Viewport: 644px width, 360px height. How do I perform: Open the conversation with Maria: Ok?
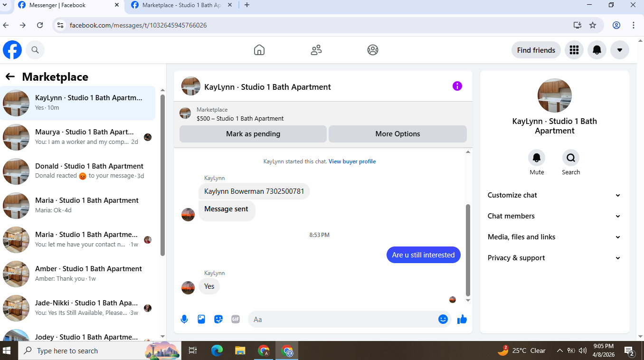tap(78, 206)
